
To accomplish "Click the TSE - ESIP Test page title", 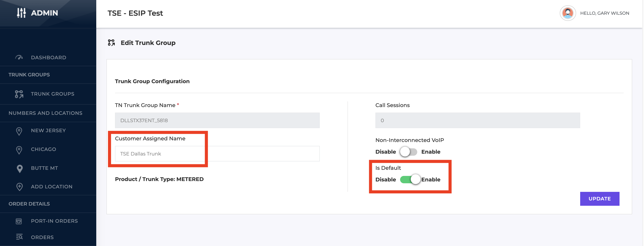I will tap(135, 13).
